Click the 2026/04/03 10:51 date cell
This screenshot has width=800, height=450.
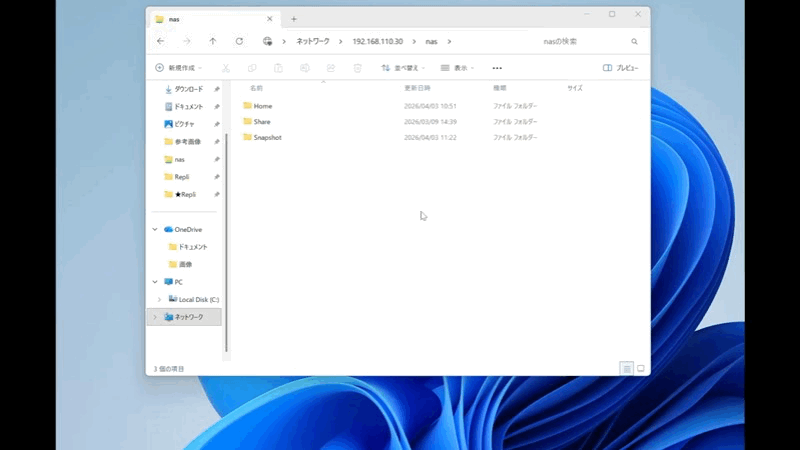click(x=430, y=106)
